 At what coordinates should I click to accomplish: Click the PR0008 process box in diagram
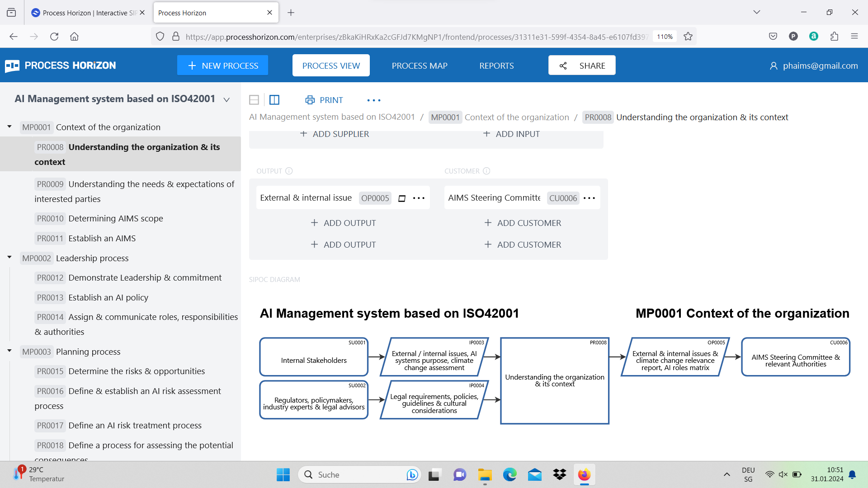pos(555,381)
